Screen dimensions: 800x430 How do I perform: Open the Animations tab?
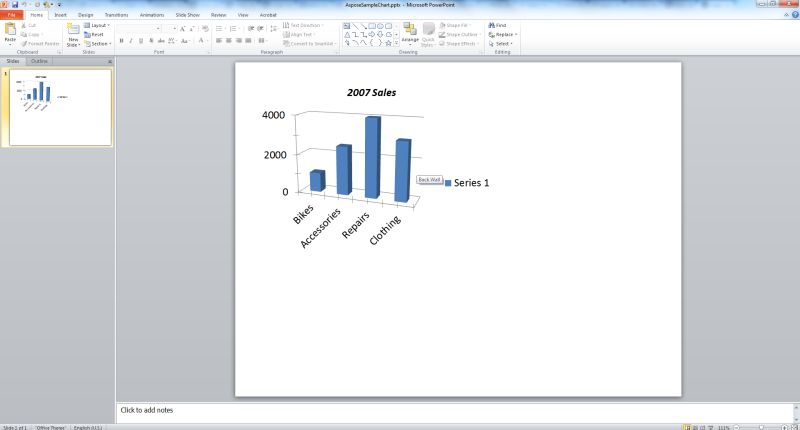(x=152, y=15)
